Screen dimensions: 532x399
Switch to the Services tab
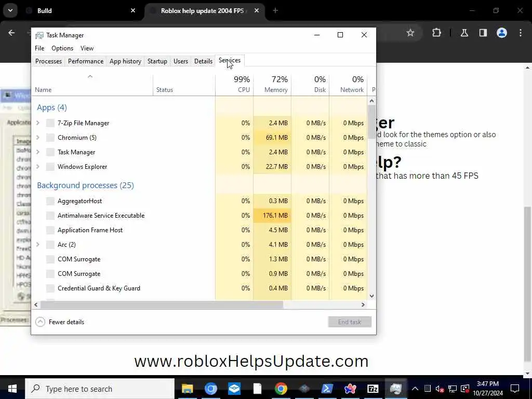point(230,60)
